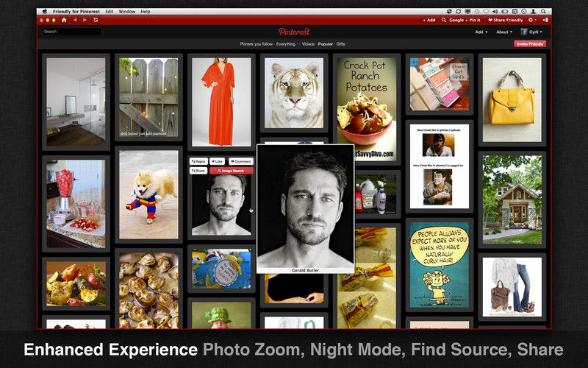Click Google + Pin it toolbar button
This screenshot has height=368, width=588.
point(462,20)
